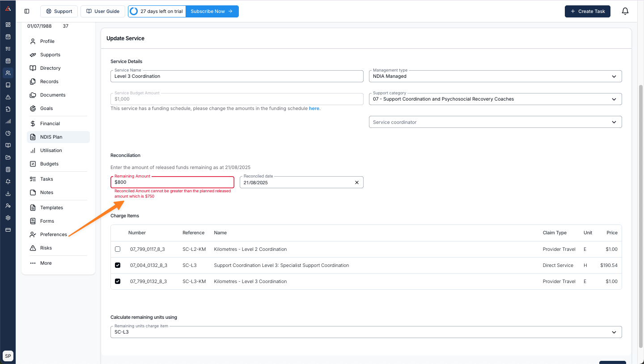The image size is (644, 364).
Task: Open the Remaining units charge item dropdown
Action: 366,332
